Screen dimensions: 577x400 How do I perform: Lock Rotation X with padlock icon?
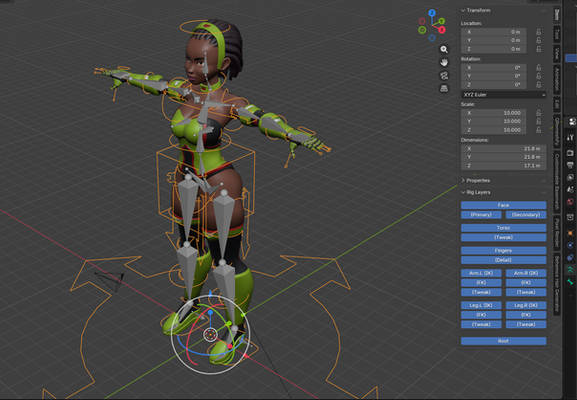coord(538,68)
